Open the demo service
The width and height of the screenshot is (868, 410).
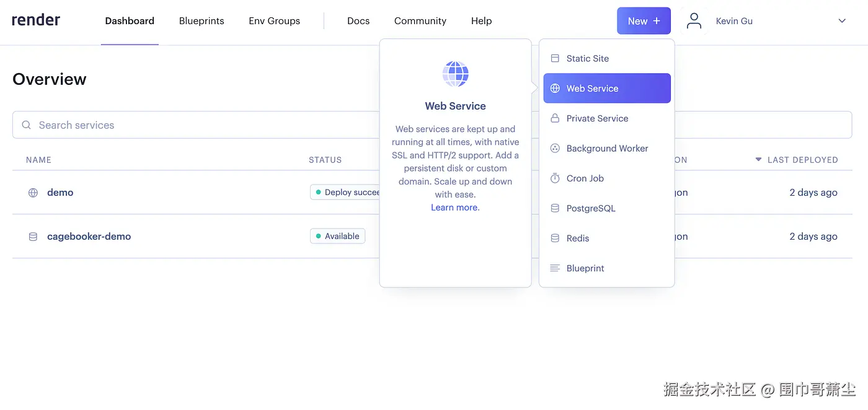pos(60,193)
